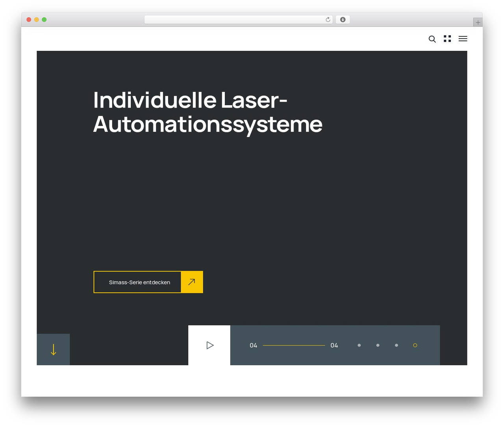The height and width of the screenshot is (427, 504).
Task: Open the search icon in the header
Action: (x=432, y=39)
